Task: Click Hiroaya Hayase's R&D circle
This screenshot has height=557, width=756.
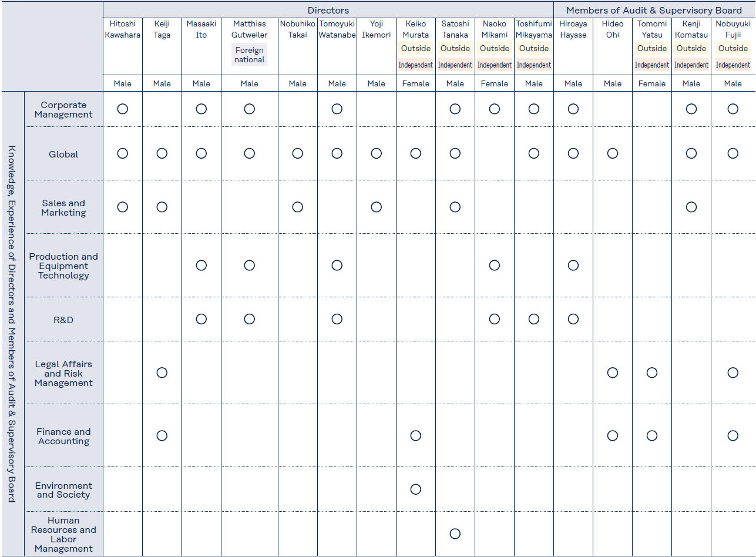Action: pyautogui.click(x=573, y=319)
